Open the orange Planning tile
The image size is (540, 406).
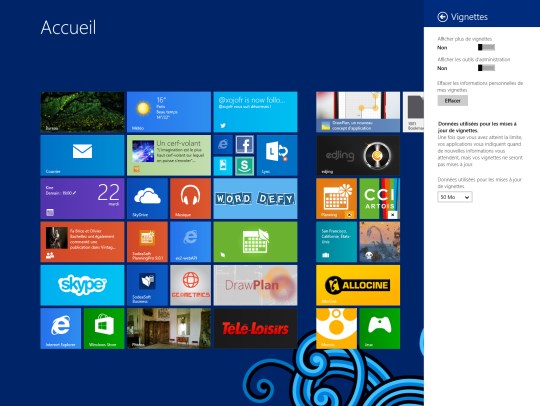click(x=336, y=199)
